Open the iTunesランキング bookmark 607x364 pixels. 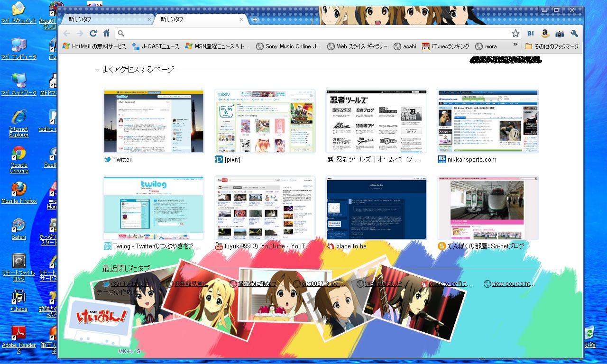(x=445, y=46)
